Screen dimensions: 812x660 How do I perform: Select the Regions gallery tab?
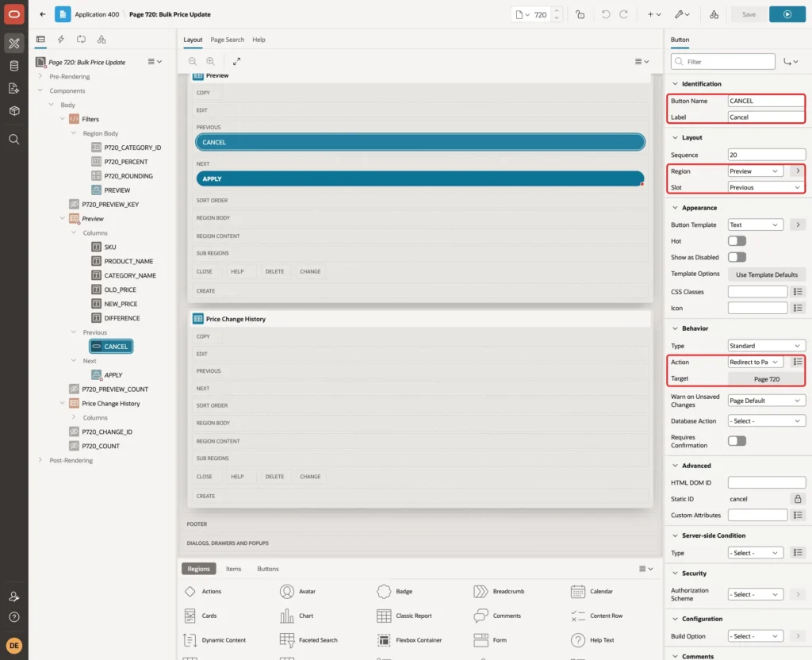click(x=198, y=569)
